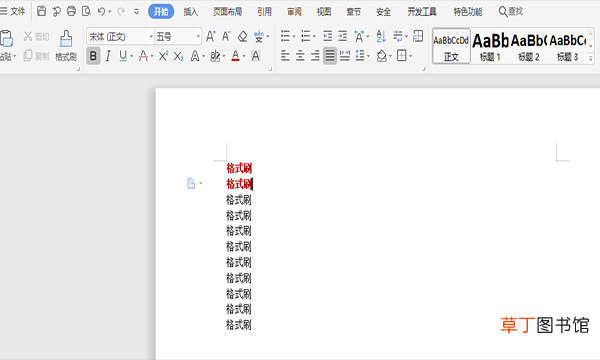Viewport: 600px width, 360px height.
Task: Click the Bullets list icon
Action: (285, 36)
